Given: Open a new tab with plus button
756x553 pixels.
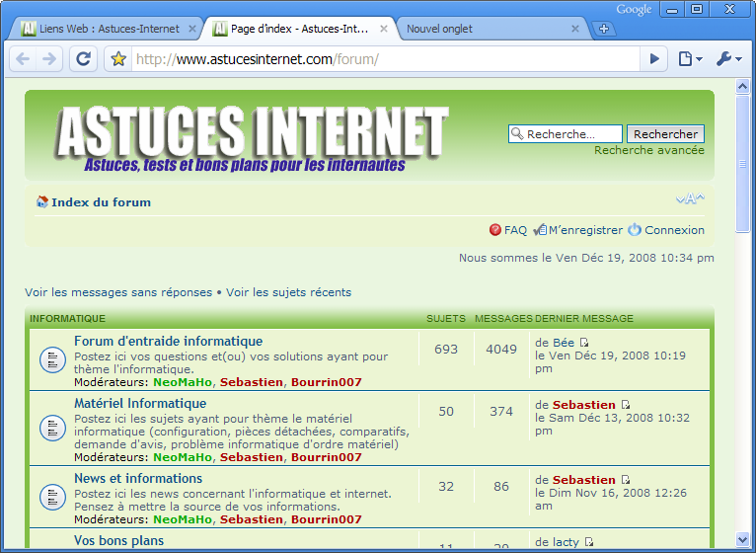Looking at the screenshot, I should click(x=604, y=29).
